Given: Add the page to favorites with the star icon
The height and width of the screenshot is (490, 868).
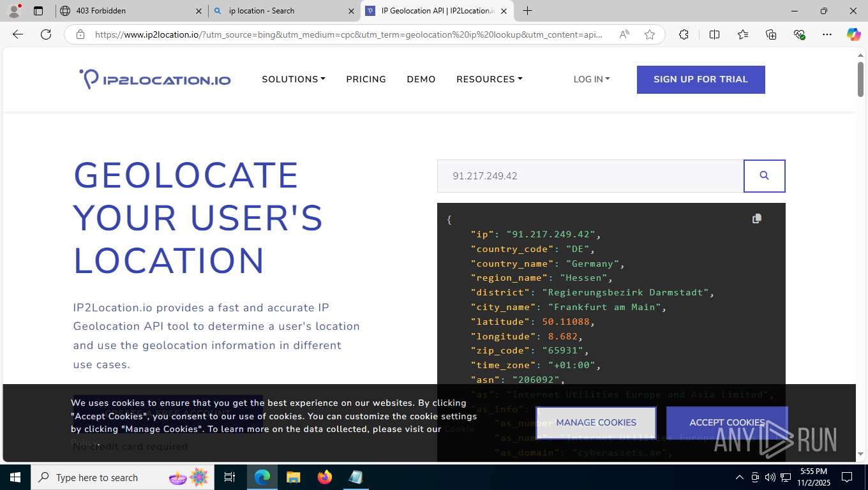Looking at the screenshot, I should [x=650, y=34].
